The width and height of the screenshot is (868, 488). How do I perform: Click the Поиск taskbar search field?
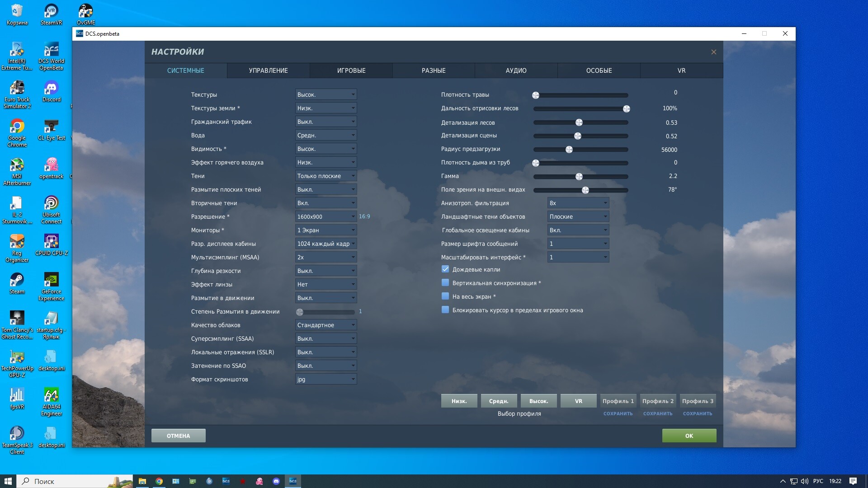coord(75,481)
